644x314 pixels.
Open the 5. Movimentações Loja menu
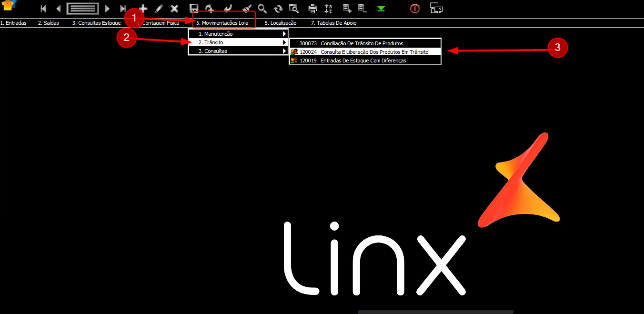(222, 23)
